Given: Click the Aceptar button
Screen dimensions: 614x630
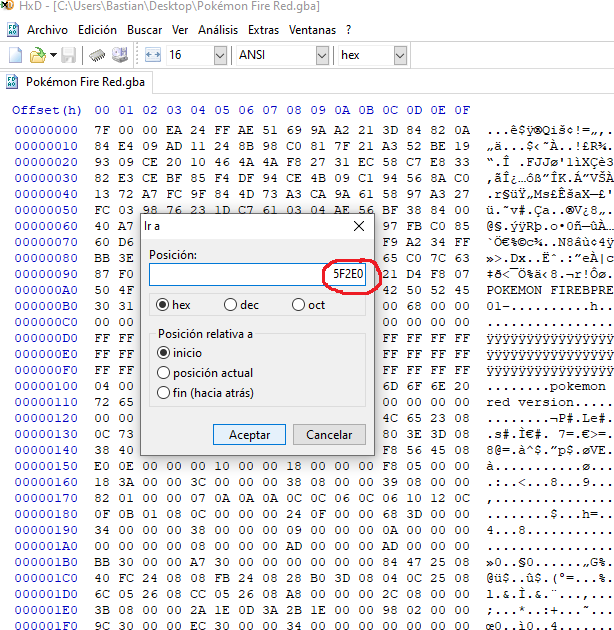Looking at the screenshot, I should tap(249, 435).
